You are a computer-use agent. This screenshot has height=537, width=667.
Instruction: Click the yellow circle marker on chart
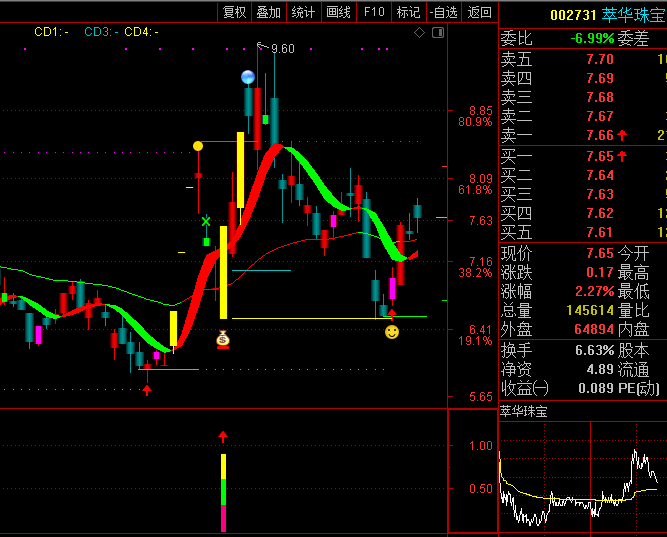coord(198,146)
